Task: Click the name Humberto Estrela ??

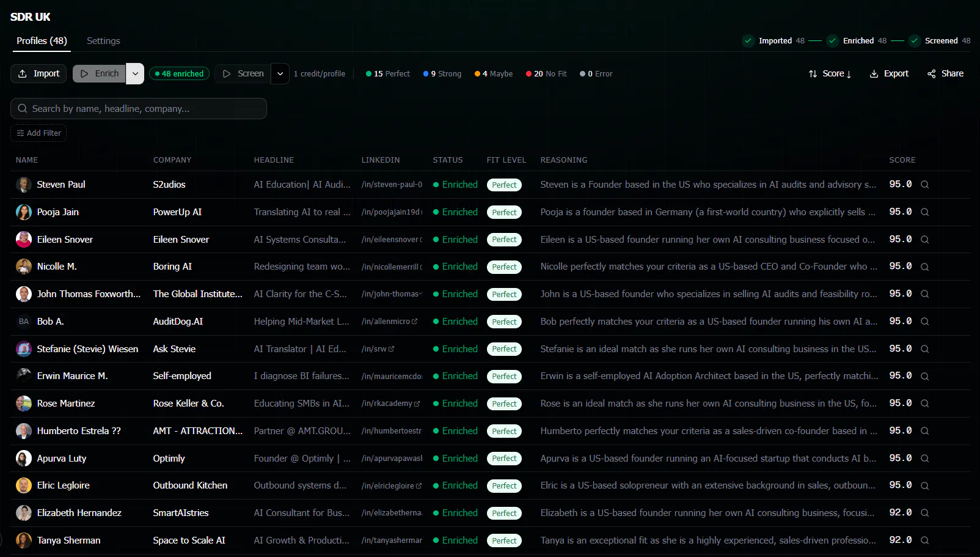Action: click(79, 431)
